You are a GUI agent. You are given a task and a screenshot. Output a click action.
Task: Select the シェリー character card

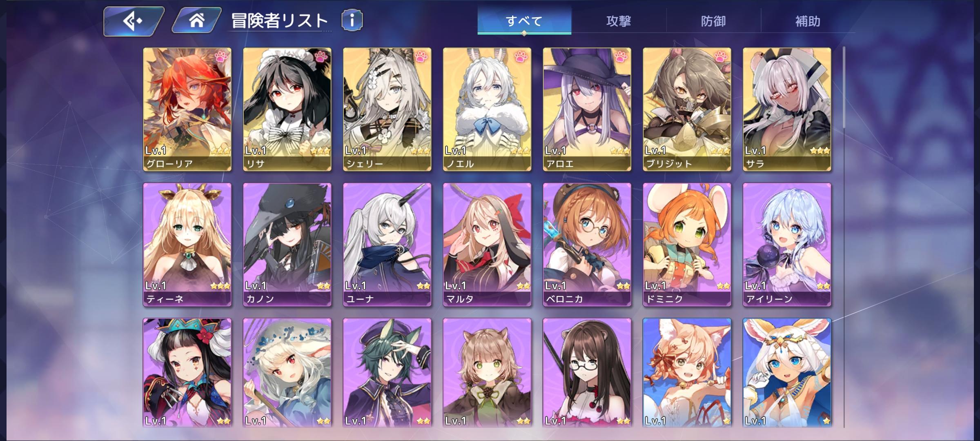tap(387, 109)
